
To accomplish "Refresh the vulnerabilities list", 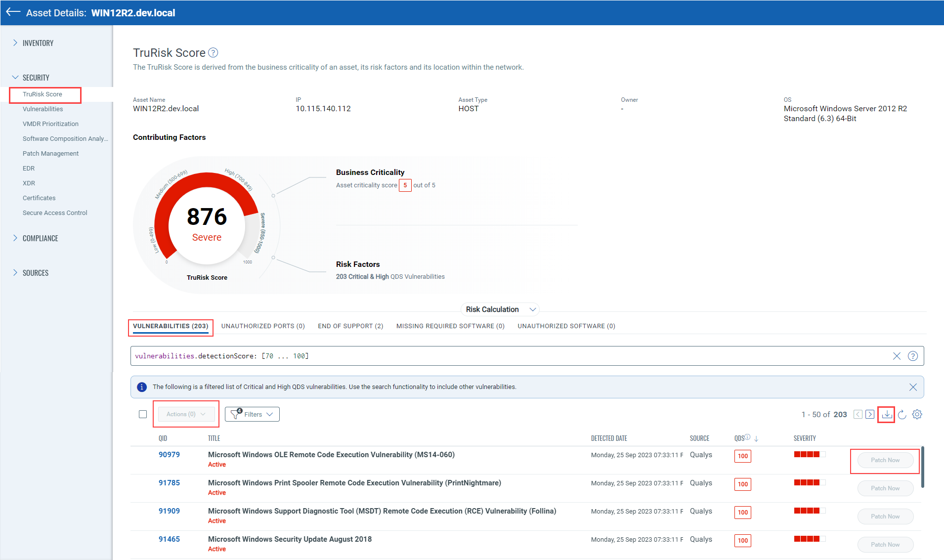I will coord(902,414).
